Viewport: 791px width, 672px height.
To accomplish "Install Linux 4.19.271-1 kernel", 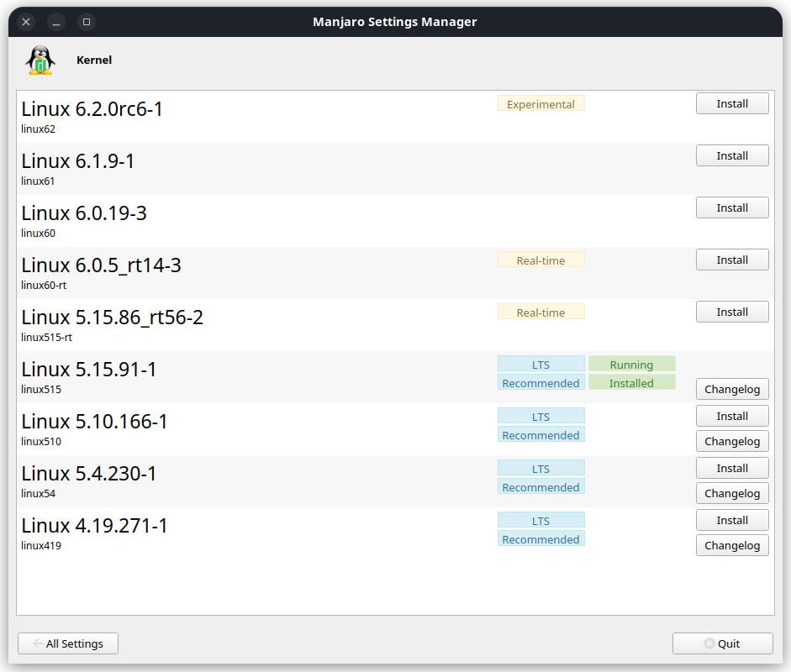I will (x=732, y=520).
